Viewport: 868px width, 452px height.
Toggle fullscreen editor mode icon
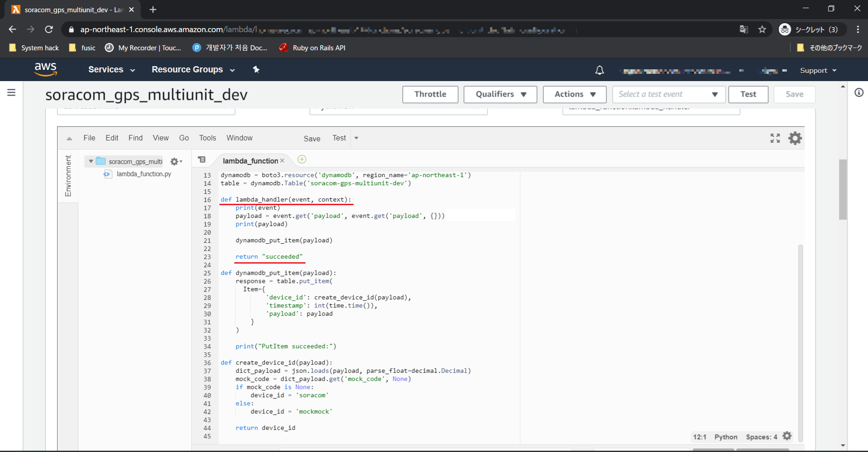775,138
